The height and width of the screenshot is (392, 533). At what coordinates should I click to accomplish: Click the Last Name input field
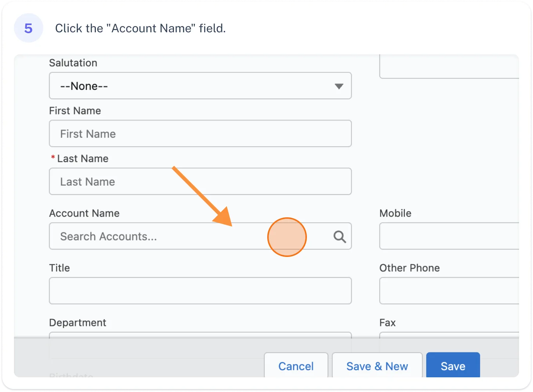pos(200,181)
